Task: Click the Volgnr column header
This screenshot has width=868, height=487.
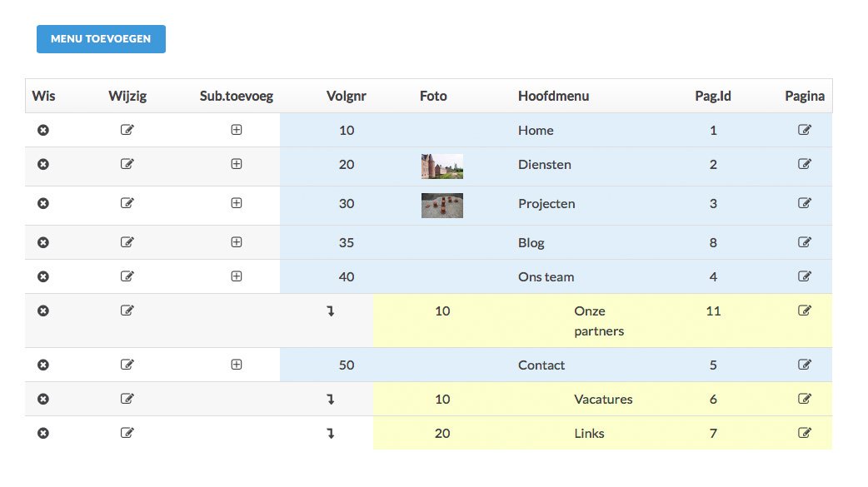Action: (346, 96)
